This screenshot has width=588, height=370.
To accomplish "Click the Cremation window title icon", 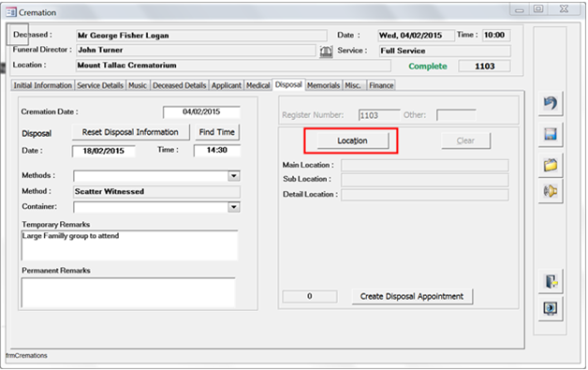I will point(11,12).
